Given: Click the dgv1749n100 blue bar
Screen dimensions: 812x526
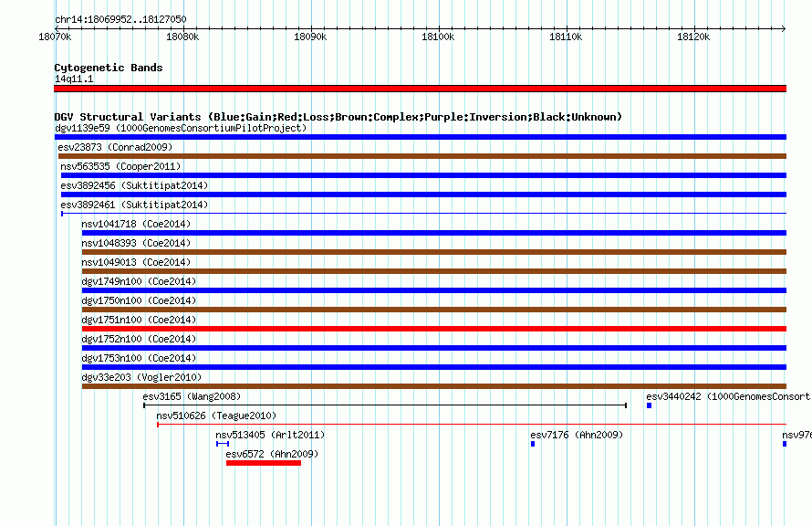Looking at the screenshot, I should [434, 290].
